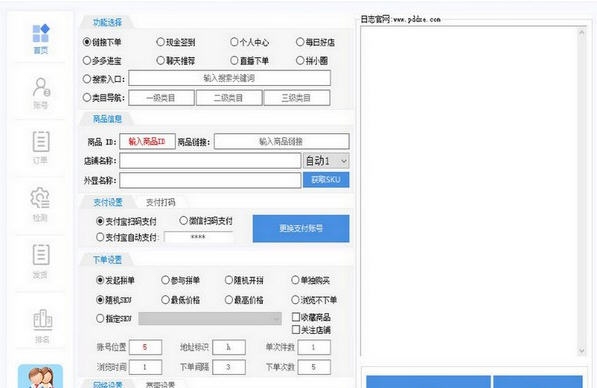Focus the 输入商品链接 field
This screenshot has height=388, width=597.
(282, 141)
